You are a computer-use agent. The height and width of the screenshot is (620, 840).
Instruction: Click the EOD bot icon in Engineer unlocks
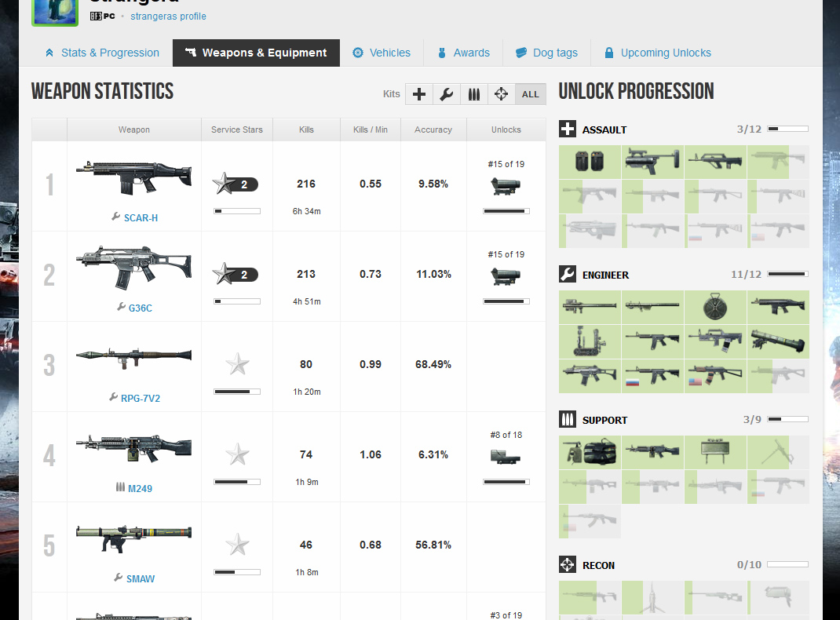pos(590,341)
